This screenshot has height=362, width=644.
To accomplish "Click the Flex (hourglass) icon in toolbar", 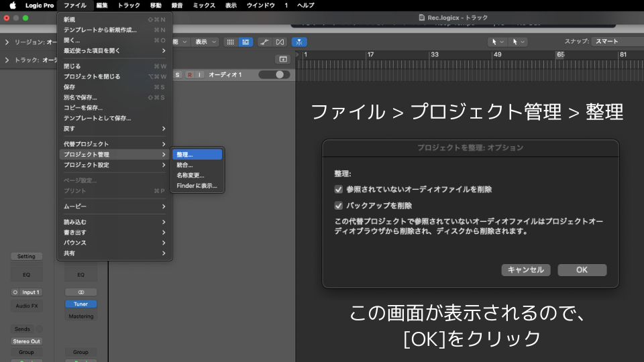I will 280,42.
